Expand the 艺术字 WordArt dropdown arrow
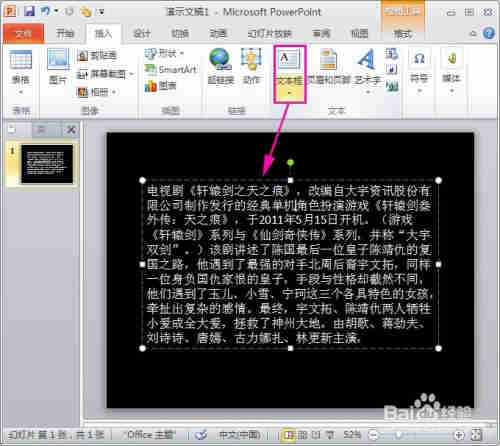Viewport: 500px width, 446px height. coord(368,92)
